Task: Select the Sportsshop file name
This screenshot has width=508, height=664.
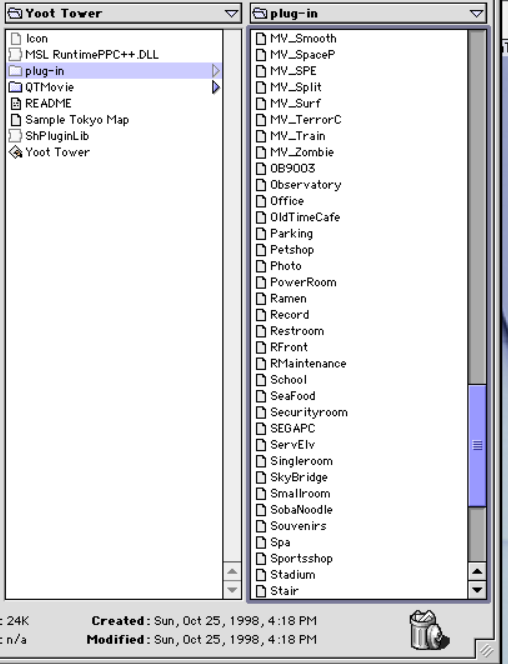Action: 301,559
